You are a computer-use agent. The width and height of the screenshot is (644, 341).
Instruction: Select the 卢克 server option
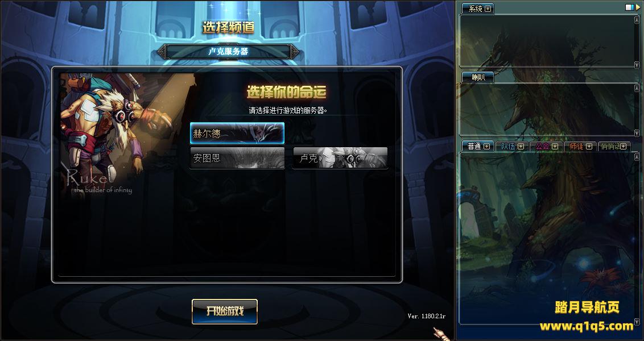(340, 158)
